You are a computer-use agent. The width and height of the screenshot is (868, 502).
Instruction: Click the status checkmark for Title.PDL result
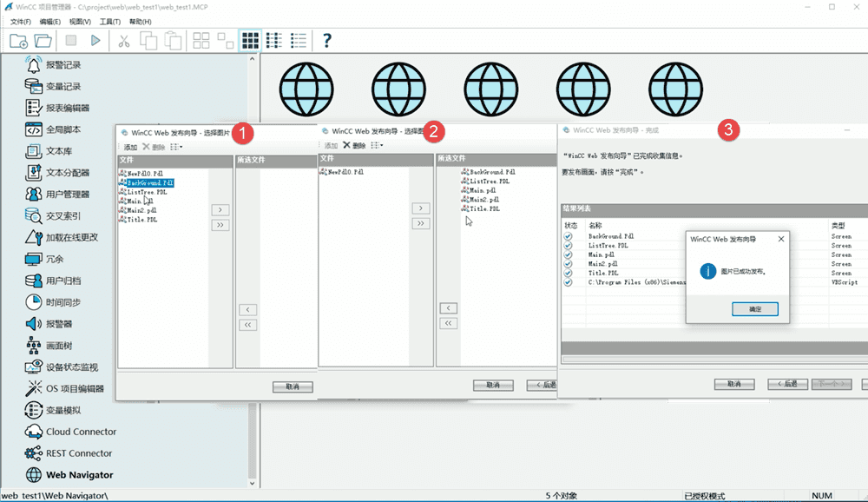pos(569,273)
